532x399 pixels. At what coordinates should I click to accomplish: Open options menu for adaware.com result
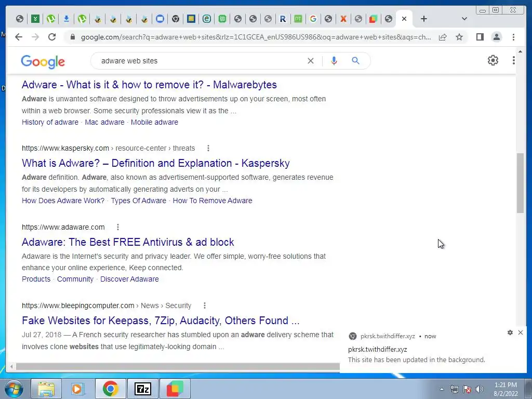pos(118,227)
